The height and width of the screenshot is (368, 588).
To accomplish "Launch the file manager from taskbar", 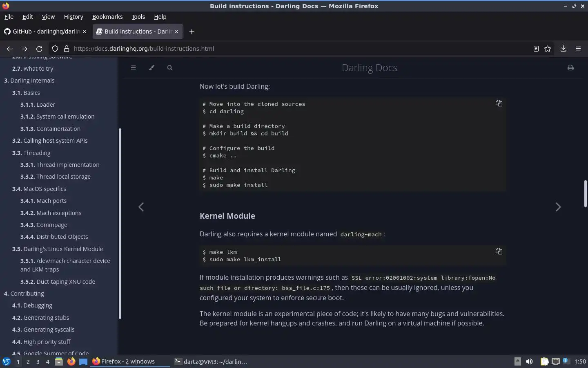I will point(59,361).
